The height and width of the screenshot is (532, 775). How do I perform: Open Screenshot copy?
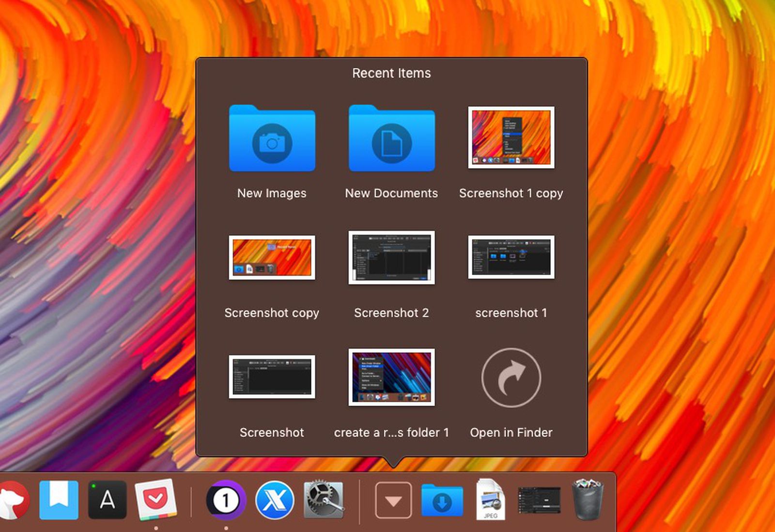(272, 257)
